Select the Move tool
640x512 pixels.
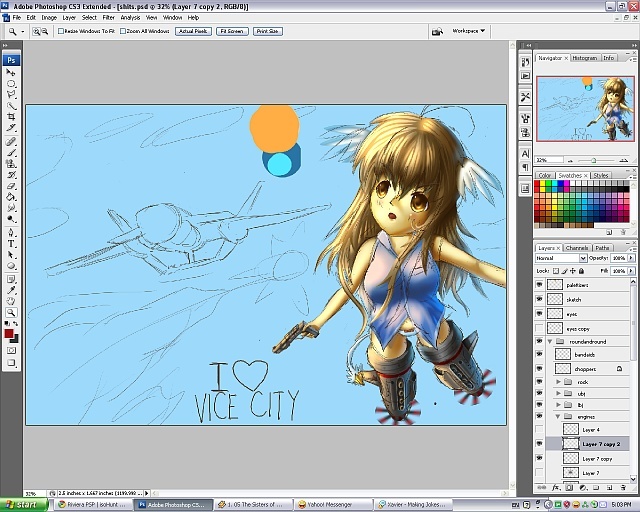click(x=12, y=72)
